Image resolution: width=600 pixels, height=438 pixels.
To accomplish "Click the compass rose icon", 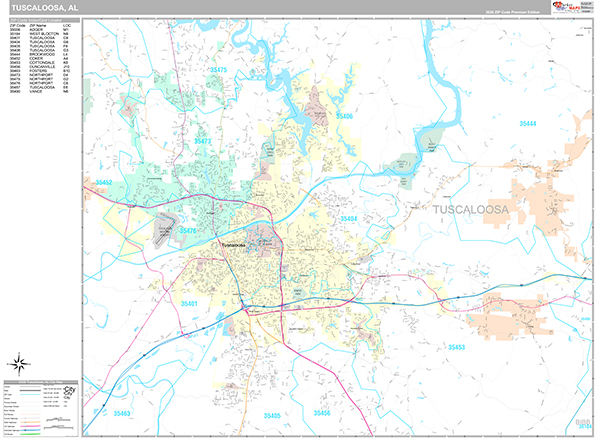I will 18,363.
